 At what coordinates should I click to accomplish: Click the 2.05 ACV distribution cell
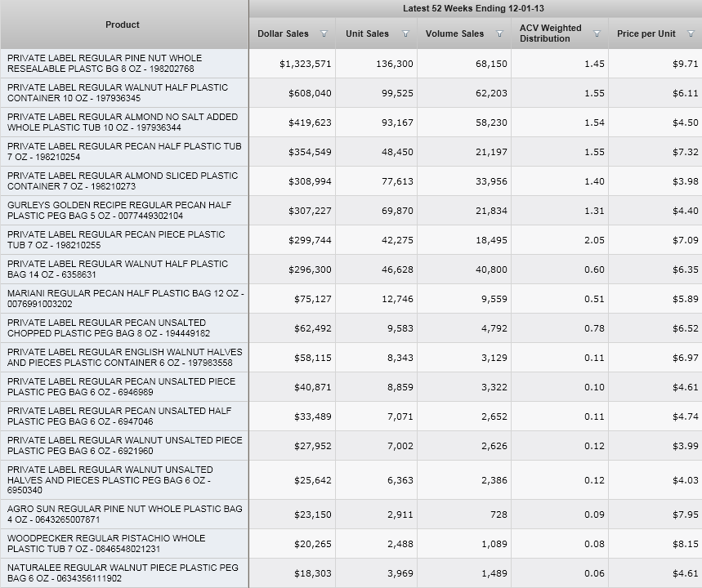594,240
